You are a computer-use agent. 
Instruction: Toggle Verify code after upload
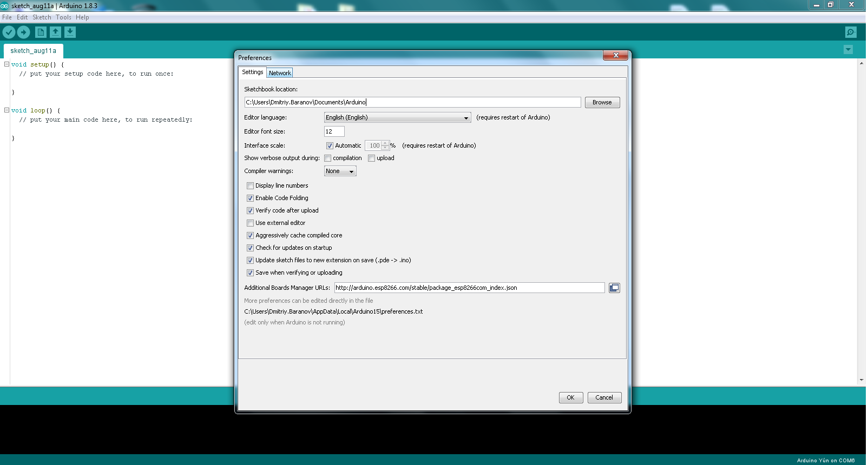[250, 210]
